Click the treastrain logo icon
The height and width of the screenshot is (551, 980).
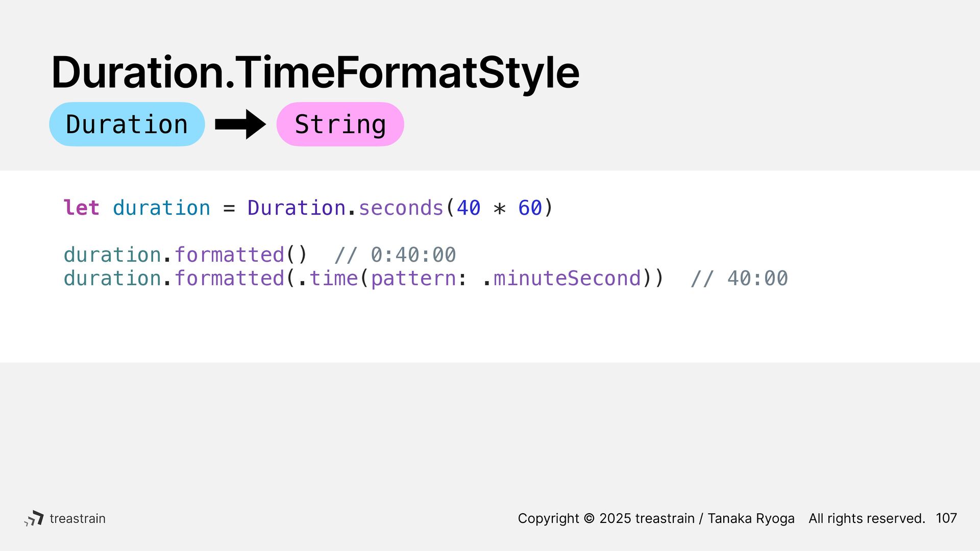pyautogui.click(x=34, y=518)
